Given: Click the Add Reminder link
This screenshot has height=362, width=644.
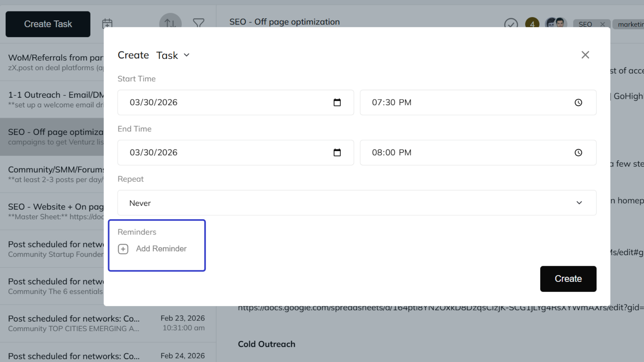Looking at the screenshot, I should [x=161, y=249].
